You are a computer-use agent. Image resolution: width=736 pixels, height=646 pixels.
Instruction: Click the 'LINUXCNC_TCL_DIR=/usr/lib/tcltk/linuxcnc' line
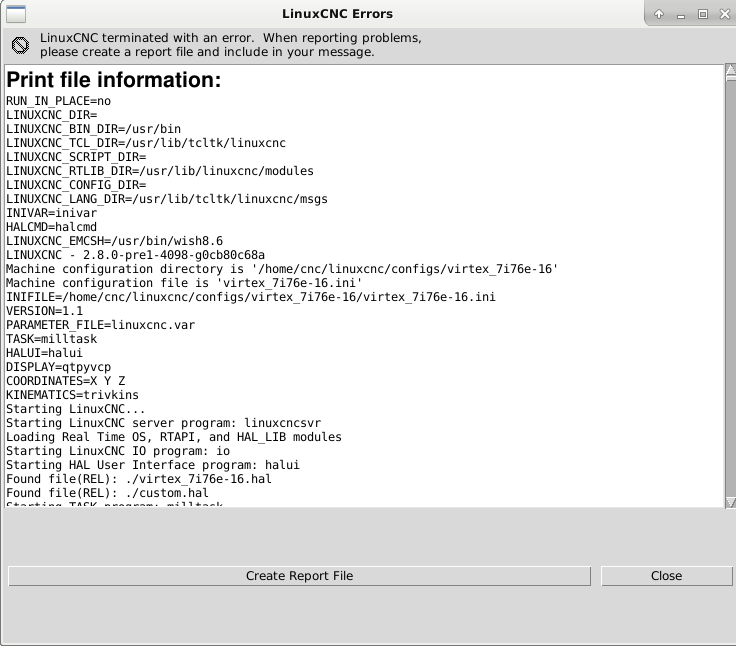point(146,143)
